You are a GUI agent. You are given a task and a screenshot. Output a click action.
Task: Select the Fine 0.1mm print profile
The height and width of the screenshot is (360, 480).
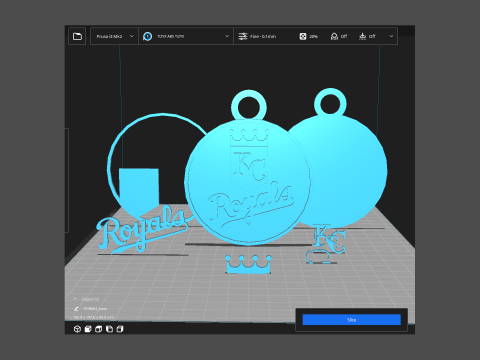click(263, 36)
